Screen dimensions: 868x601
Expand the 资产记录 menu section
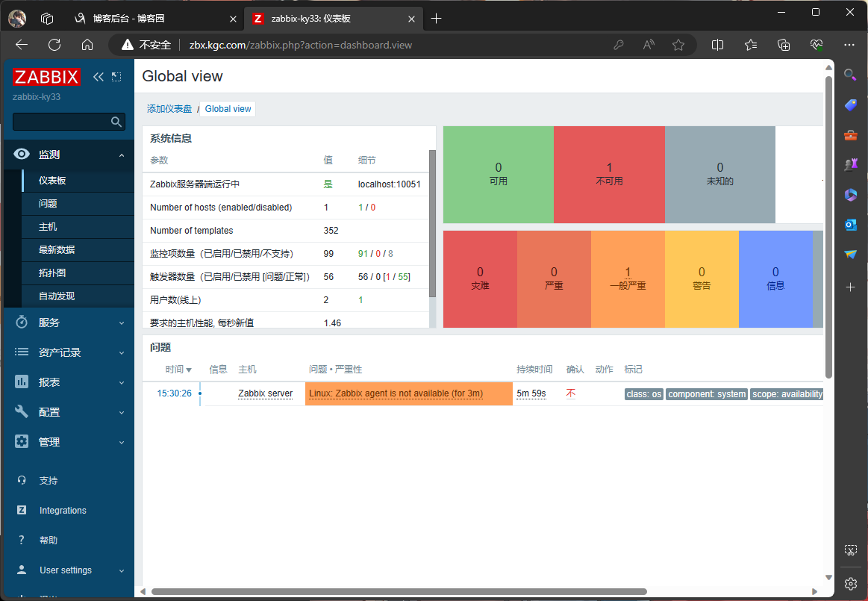(x=69, y=352)
